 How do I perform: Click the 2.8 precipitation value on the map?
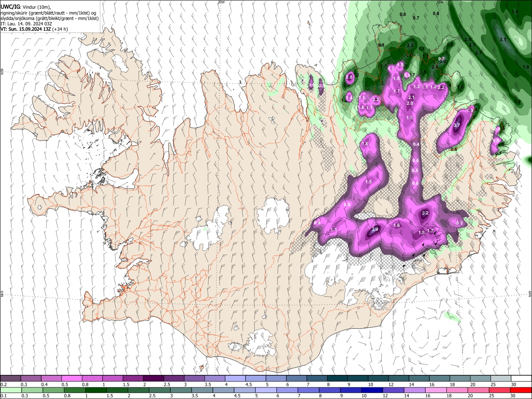(349, 77)
